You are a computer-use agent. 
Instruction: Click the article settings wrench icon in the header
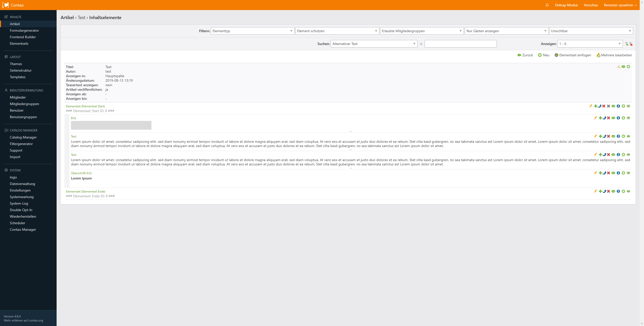618,67
